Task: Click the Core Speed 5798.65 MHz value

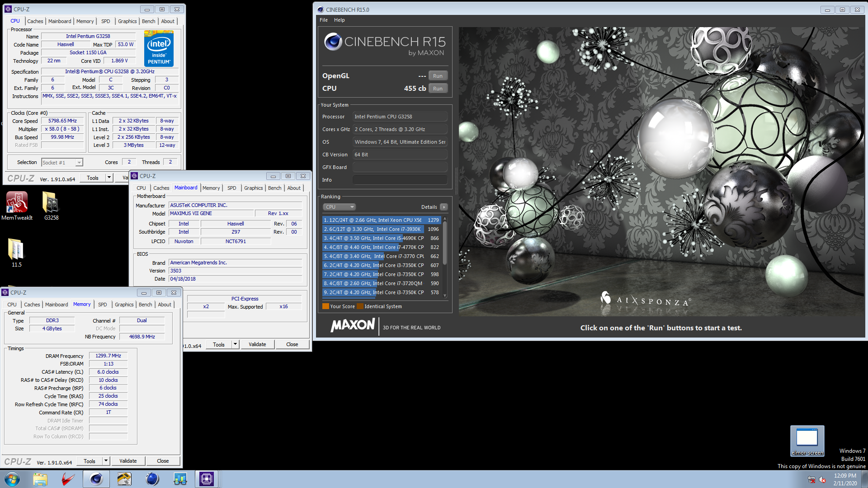Action: click(x=63, y=121)
